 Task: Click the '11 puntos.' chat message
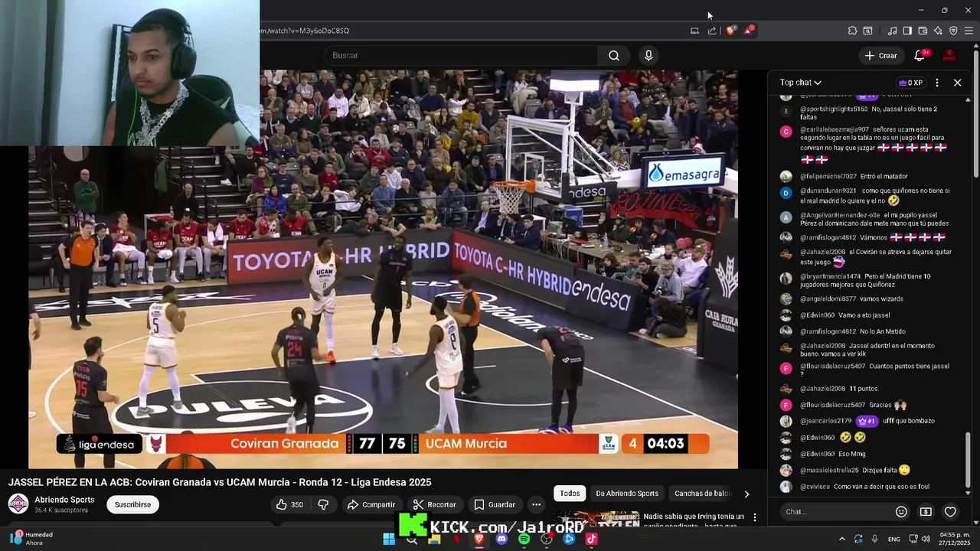click(x=864, y=389)
